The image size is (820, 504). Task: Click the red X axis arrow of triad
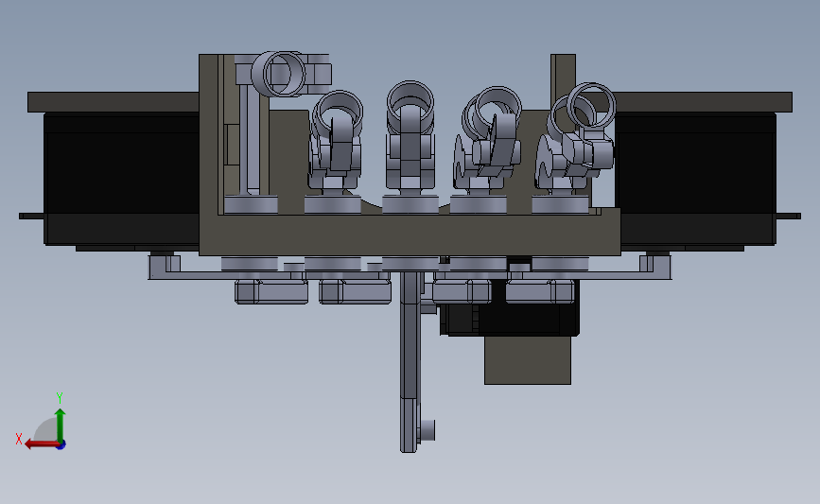(42, 444)
